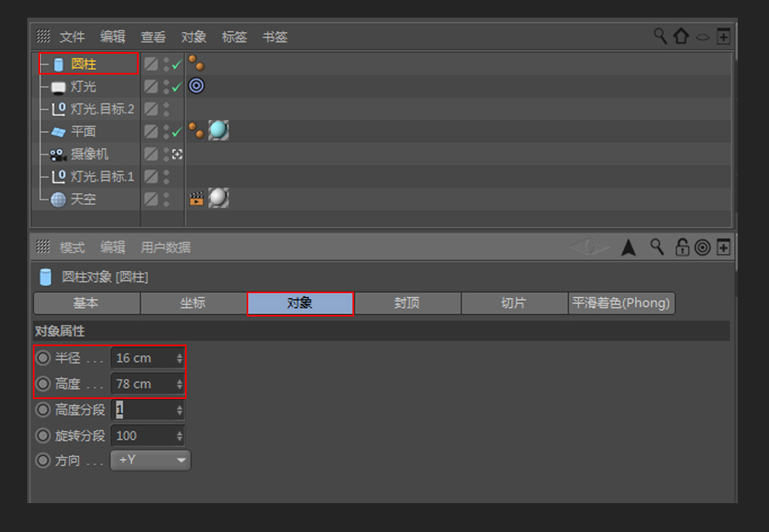The image size is (769, 532).
Task: Select the 平面 plane object icon
Action: tap(58, 131)
